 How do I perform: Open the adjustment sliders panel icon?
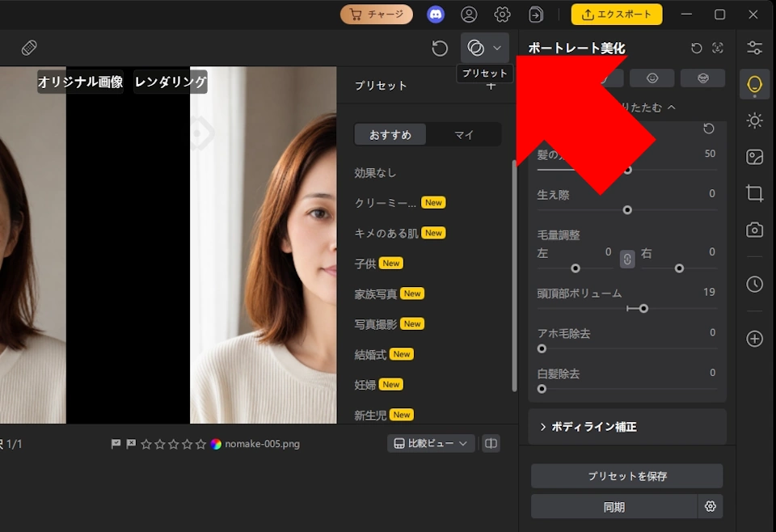[x=754, y=48]
